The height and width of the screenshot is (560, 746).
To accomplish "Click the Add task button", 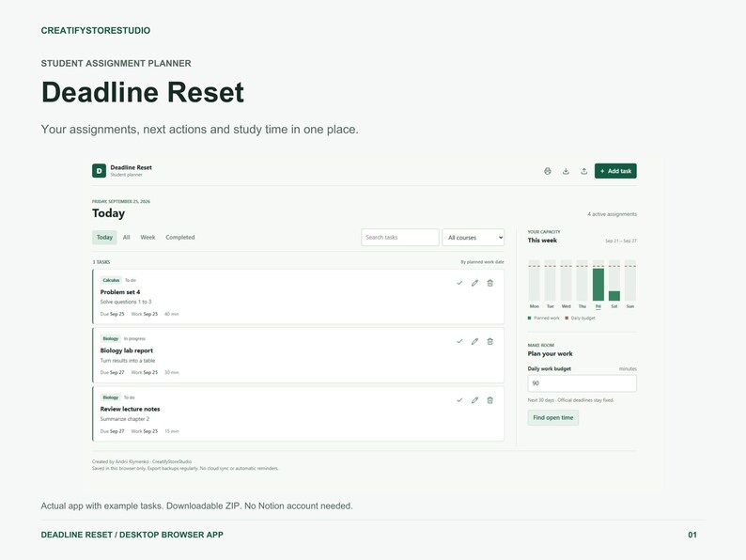I will 615,171.
